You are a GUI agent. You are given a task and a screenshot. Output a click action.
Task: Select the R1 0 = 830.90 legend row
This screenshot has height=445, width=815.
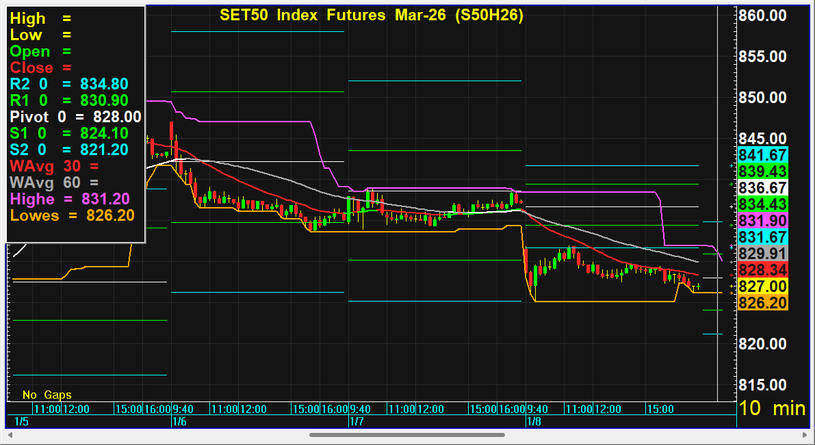[x=69, y=100]
